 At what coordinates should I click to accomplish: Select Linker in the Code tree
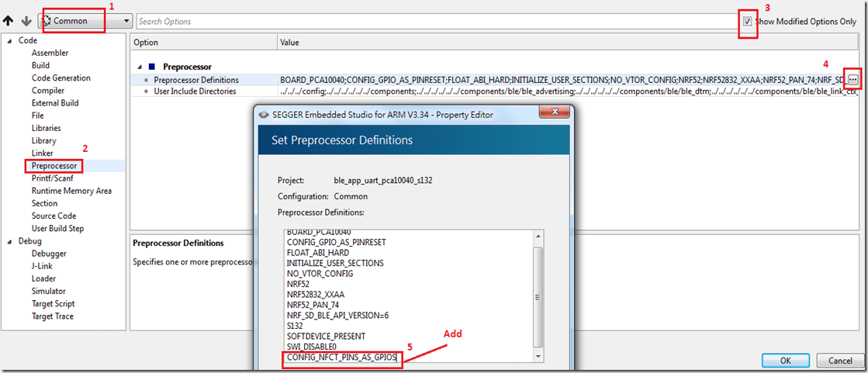pyautogui.click(x=43, y=154)
